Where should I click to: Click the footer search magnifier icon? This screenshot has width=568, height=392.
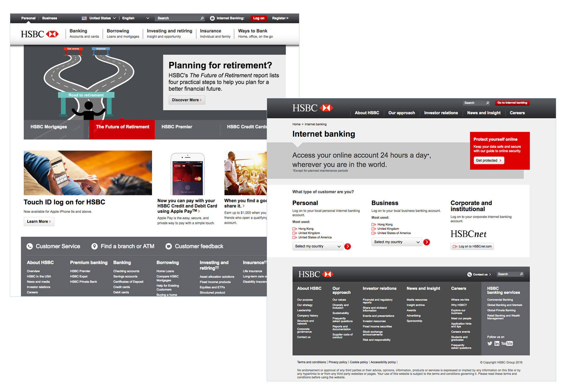click(x=521, y=274)
